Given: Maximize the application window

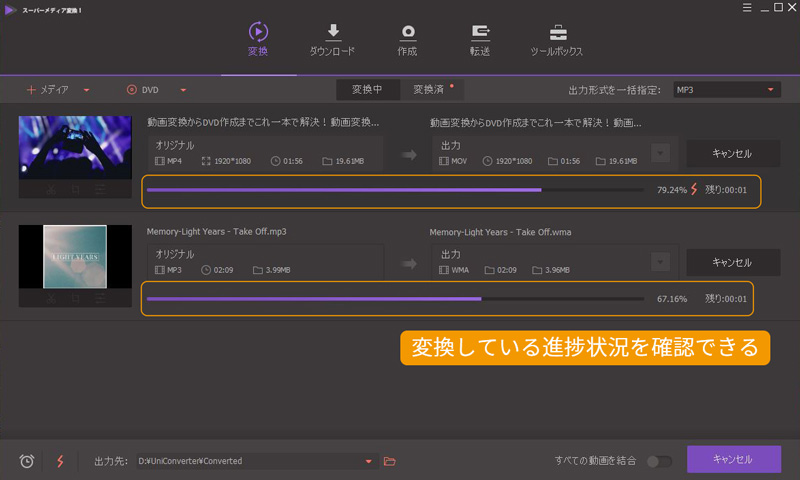Looking at the screenshot, I should 779,8.
